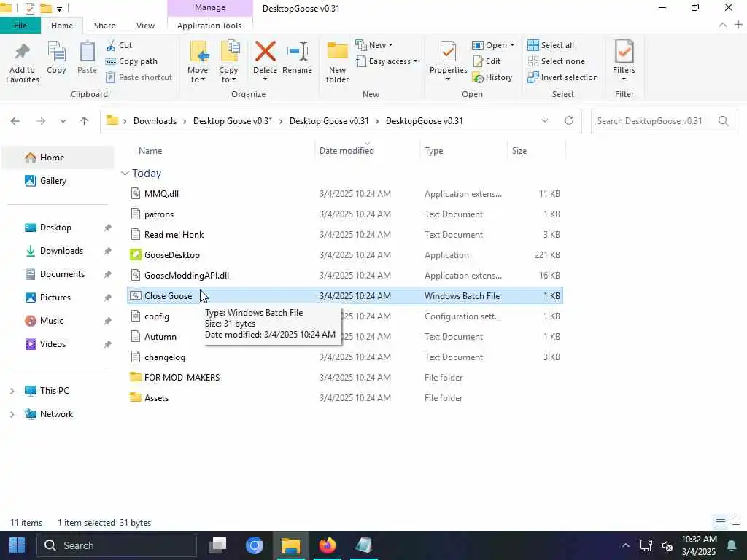The height and width of the screenshot is (560, 747).
Task: Switch to the Home ribbon tab
Action: (62, 26)
